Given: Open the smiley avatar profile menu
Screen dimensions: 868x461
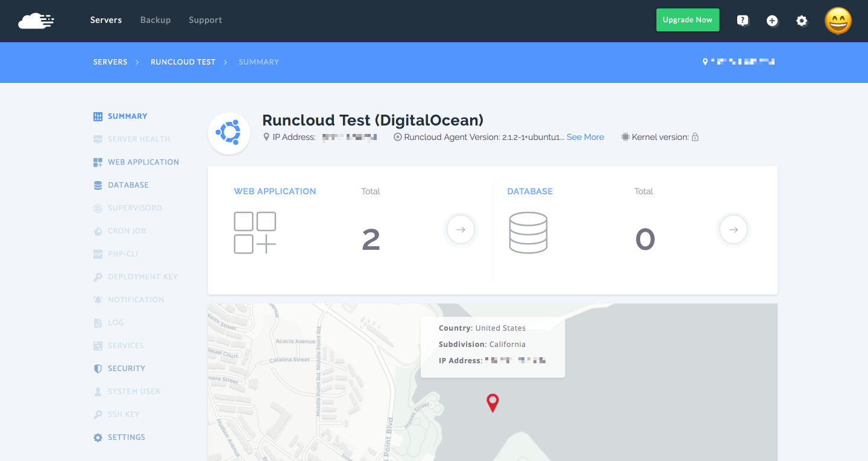Looking at the screenshot, I should (x=838, y=21).
